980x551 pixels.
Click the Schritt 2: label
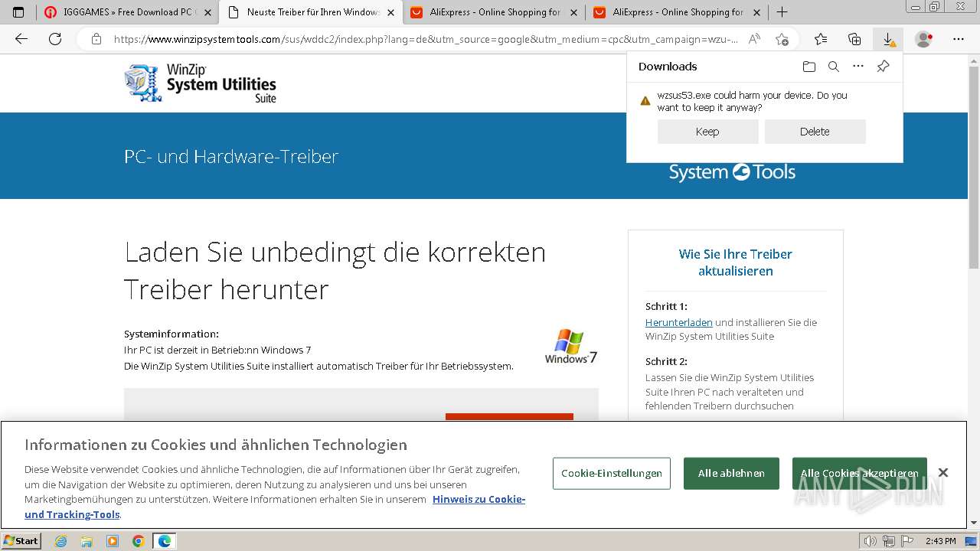click(666, 361)
